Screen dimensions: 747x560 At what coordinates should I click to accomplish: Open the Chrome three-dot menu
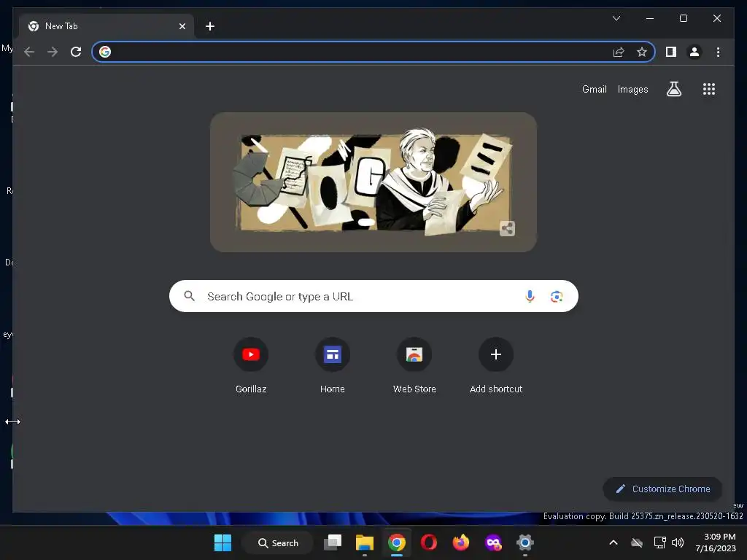(x=718, y=52)
